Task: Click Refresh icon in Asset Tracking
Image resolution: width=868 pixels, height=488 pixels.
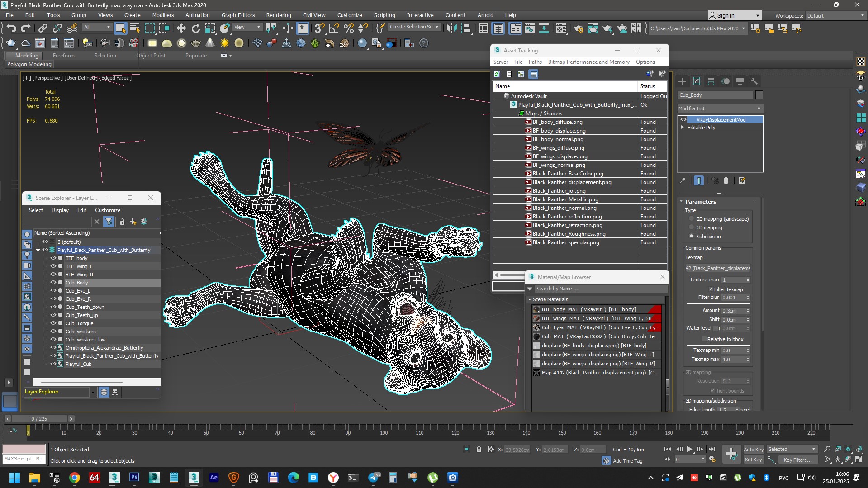Action: [497, 74]
